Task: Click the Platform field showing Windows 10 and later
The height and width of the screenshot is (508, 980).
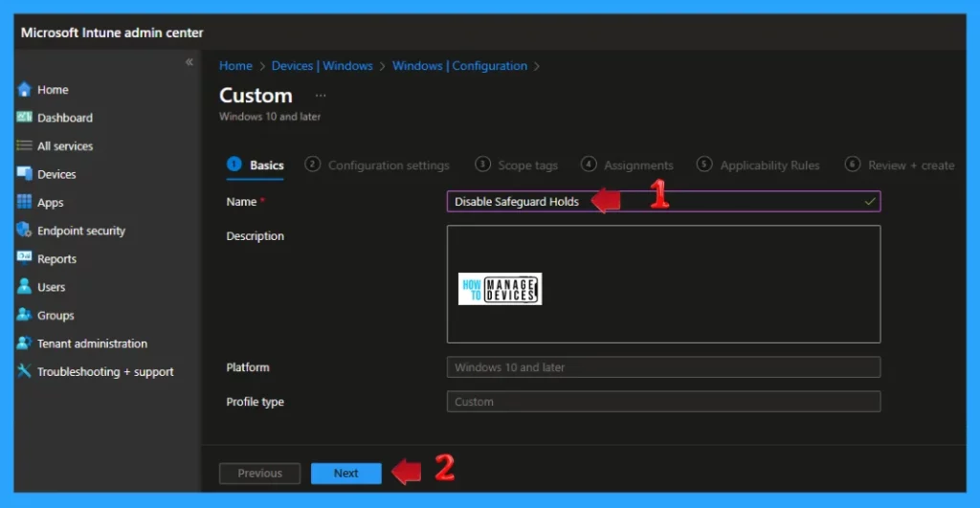Action: (x=663, y=366)
